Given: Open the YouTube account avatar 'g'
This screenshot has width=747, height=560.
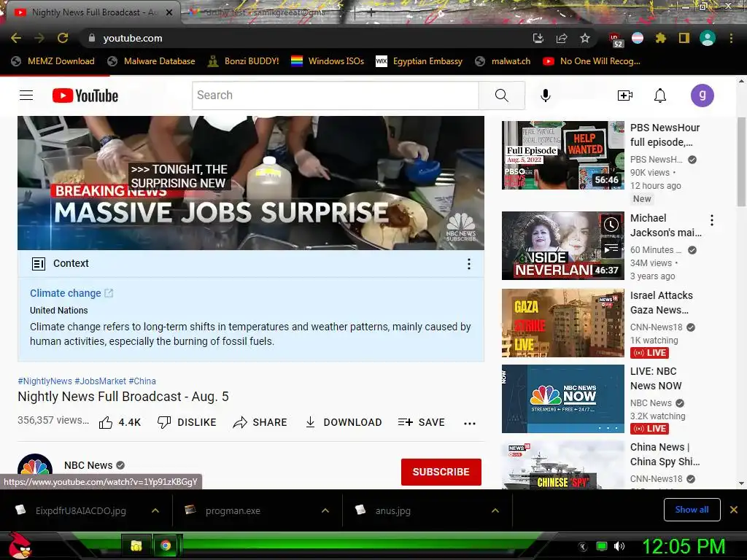Looking at the screenshot, I should [703, 96].
